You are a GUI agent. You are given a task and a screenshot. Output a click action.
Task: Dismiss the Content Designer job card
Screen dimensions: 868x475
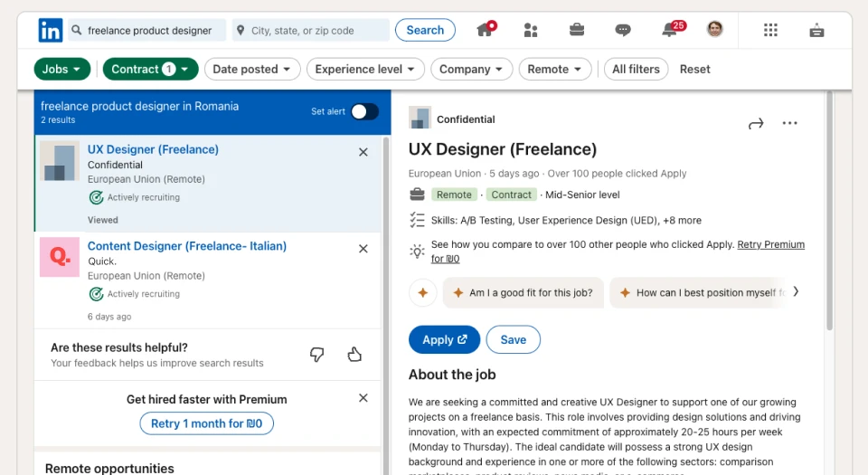[x=363, y=249]
